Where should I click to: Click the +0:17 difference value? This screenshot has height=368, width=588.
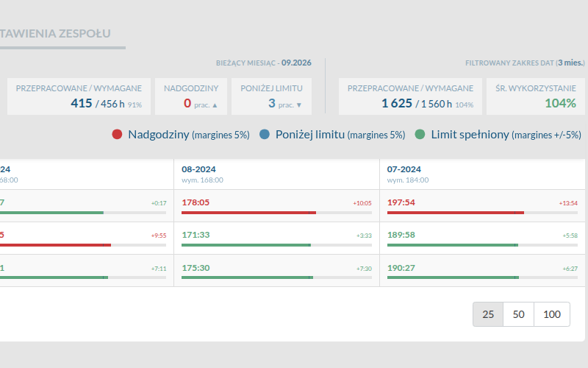(159, 203)
